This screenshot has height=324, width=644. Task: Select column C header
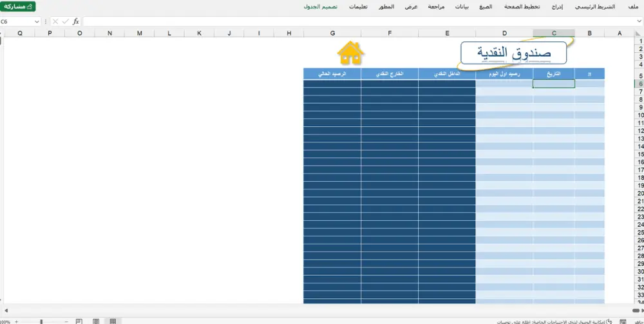[554, 33]
